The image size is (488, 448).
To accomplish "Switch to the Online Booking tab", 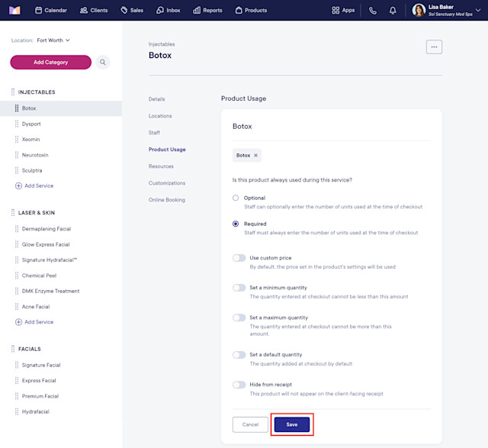I will coord(167,200).
